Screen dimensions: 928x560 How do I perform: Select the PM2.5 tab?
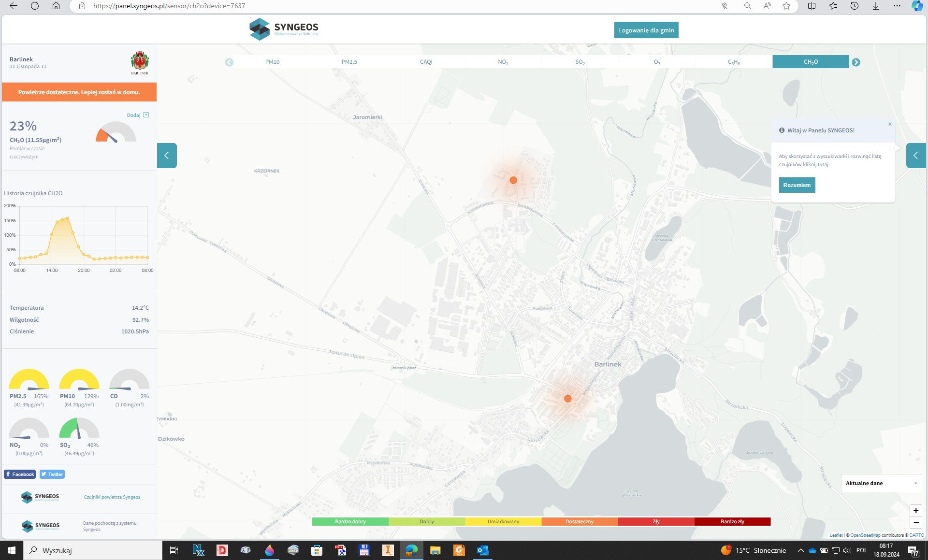point(349,62)
